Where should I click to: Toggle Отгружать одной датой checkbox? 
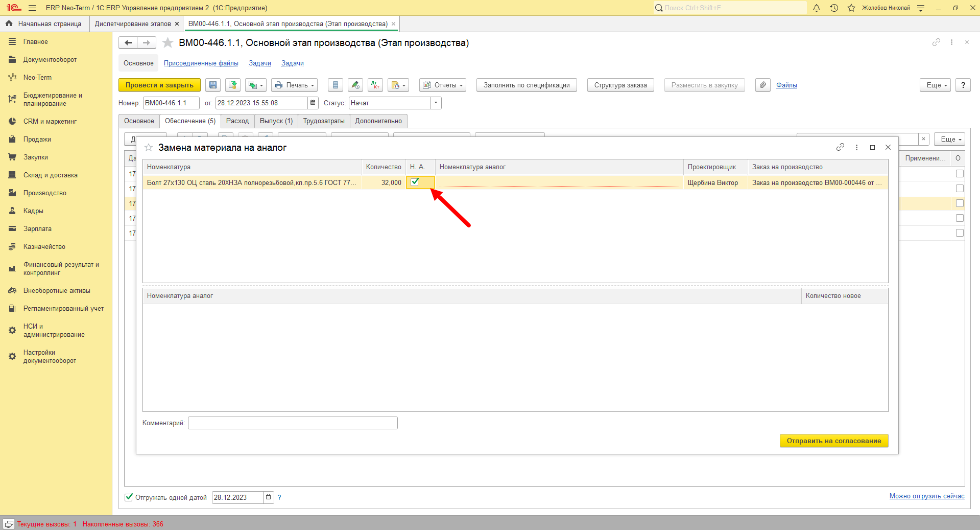[x=129, y=497]
